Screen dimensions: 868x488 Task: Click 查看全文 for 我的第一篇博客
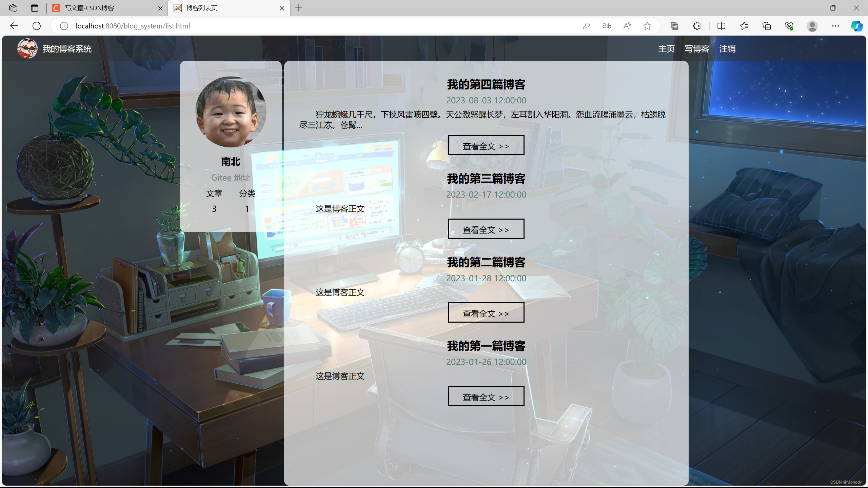(x=486, y=396)
